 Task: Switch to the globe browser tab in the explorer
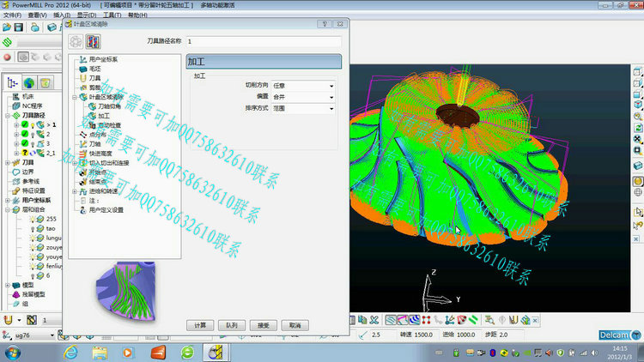pos(28,83)
